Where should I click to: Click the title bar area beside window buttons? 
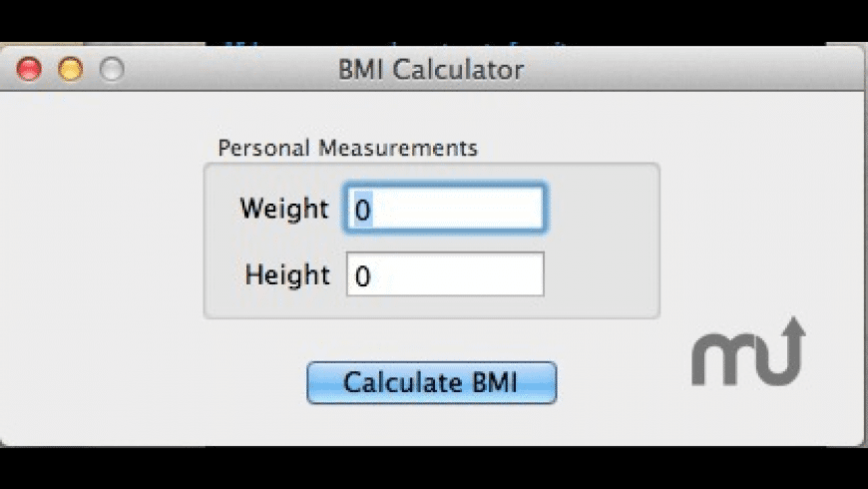click(221, 69)
